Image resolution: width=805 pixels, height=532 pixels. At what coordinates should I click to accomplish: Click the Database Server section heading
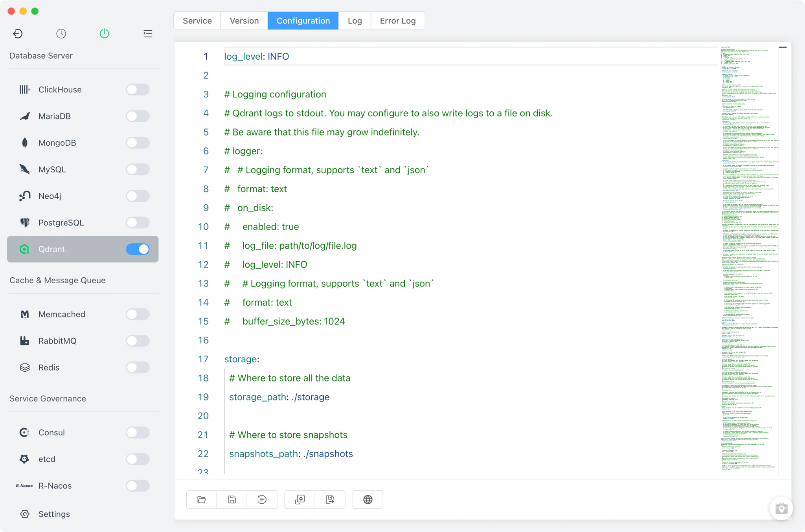(x=41, y=56)
